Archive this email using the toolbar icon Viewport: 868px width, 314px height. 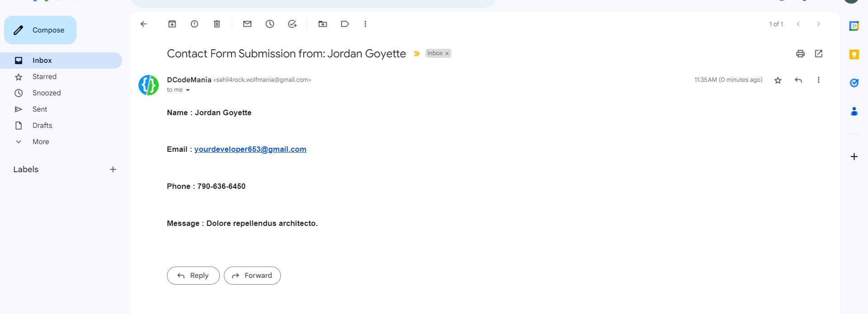tap(172, 24)
